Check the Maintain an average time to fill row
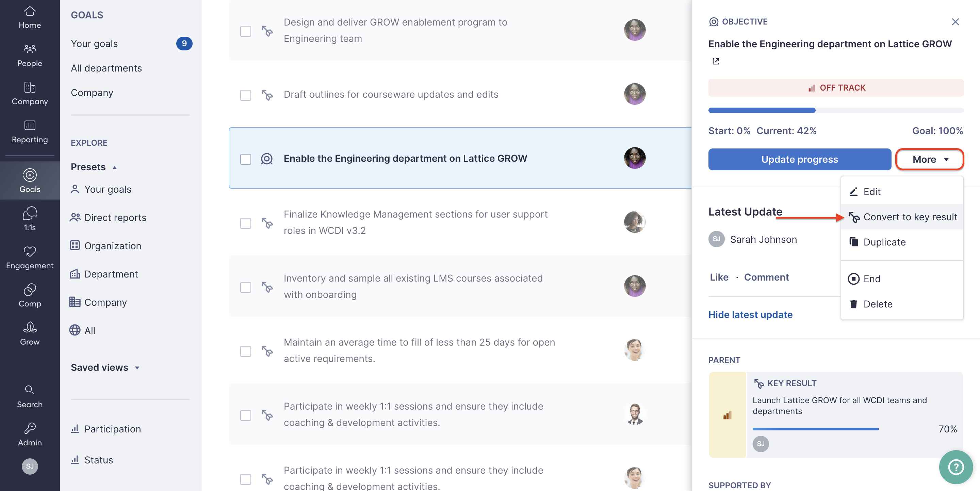The height and width of the screenshot is (491, 980). [x=246, y=351]
